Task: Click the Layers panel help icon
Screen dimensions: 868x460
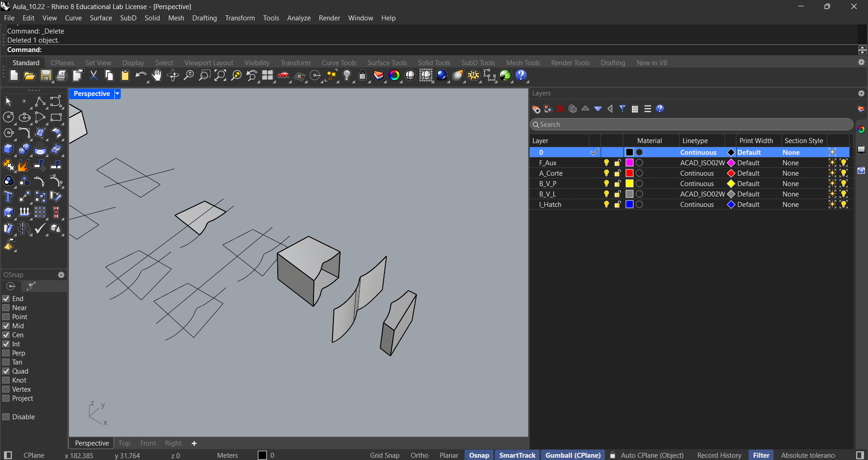Action: (x=660, y=109)
